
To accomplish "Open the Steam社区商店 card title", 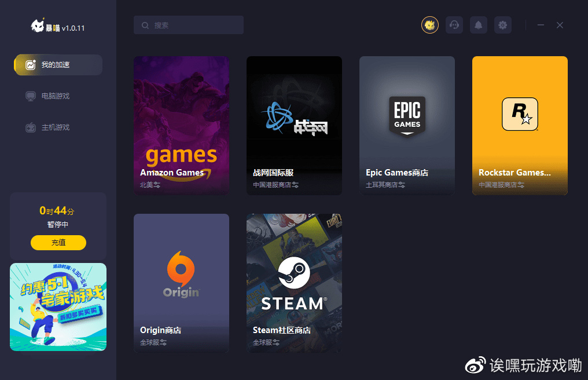I will tap(282, 330).
